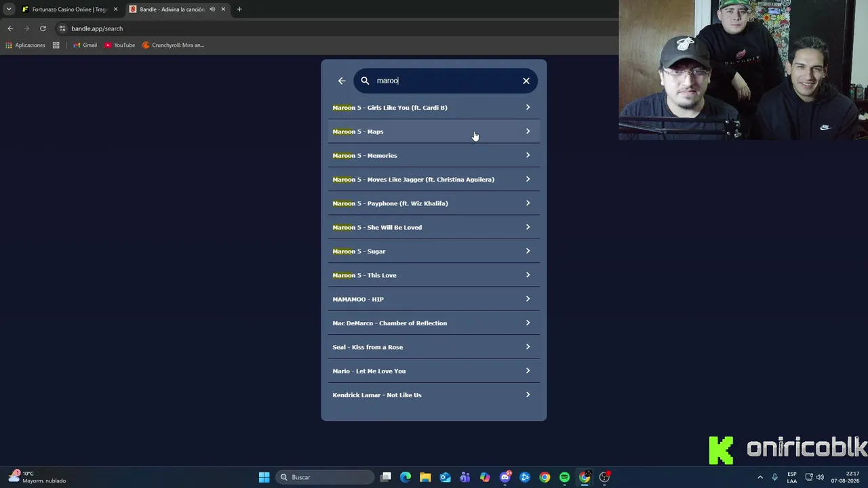This screenshot has height=488, width=868.
Task: Click chevron beside Chamber of Reflection
Action: (x=528, y=323)
